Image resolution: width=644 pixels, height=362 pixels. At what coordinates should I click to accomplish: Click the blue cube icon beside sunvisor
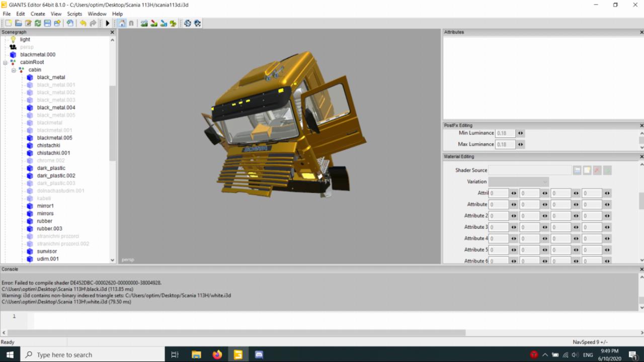coord(30,251)
